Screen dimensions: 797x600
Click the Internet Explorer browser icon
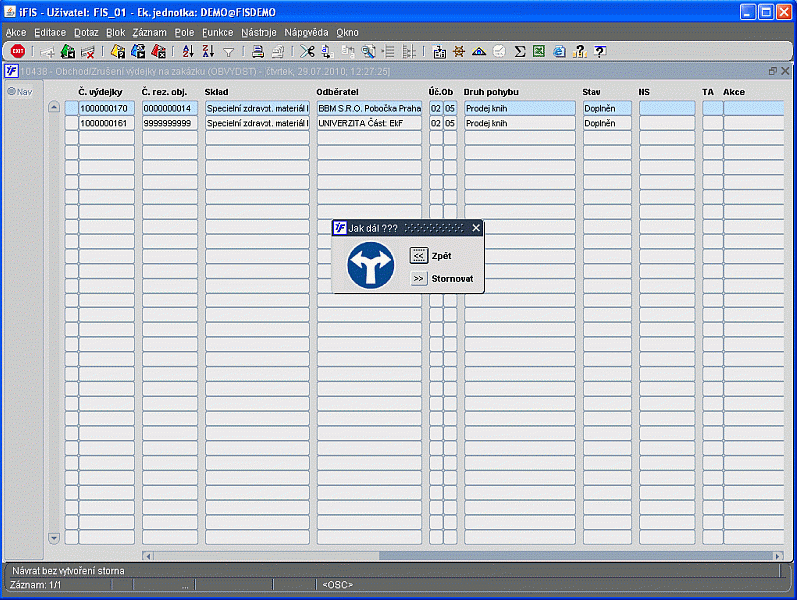[559, 51]
